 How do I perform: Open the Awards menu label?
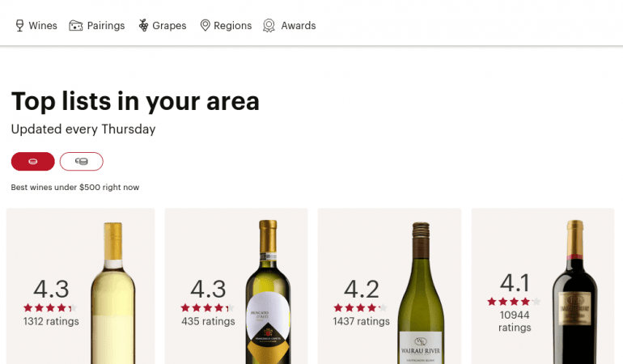(x=299, y=26)
